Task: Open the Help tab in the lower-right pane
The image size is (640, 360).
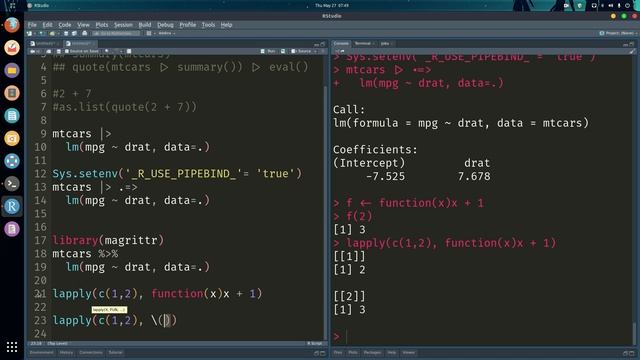Action: [x=391, y=353]
